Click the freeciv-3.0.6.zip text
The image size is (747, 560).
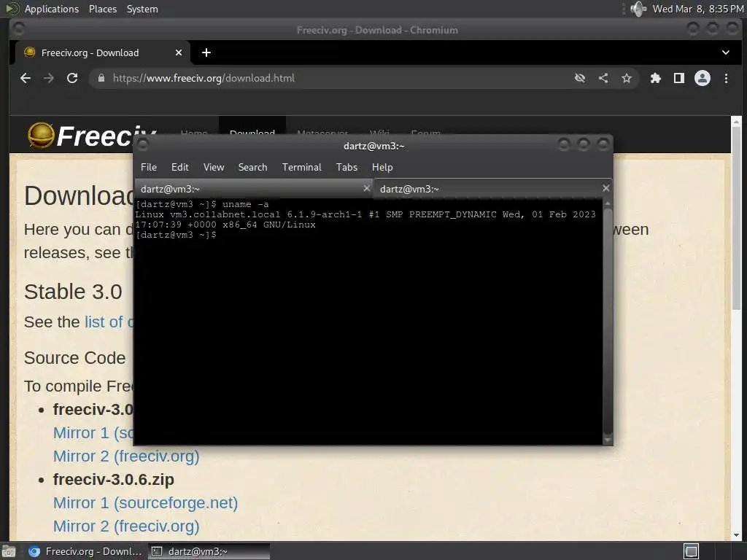click(x=113, y=480)
